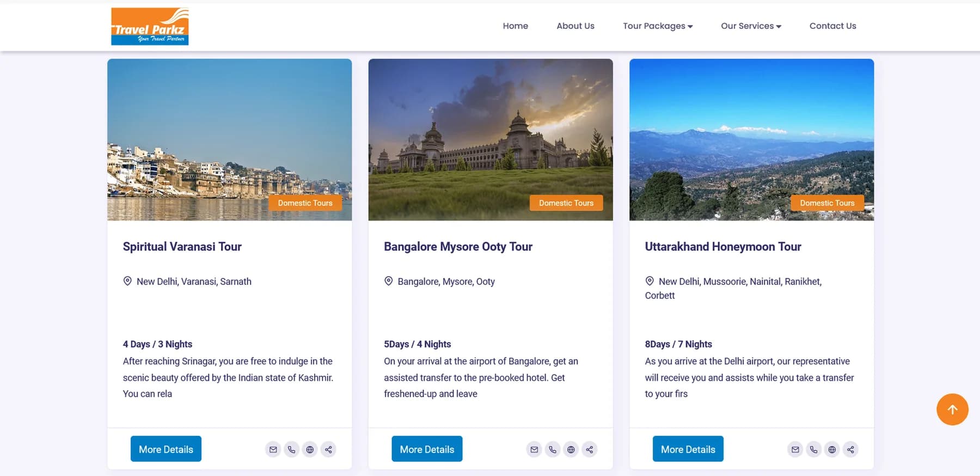Click phone icon on Uttarakhand Honeymoon Tour card
This screenshot has width=980, height=476.
point(814,449)
